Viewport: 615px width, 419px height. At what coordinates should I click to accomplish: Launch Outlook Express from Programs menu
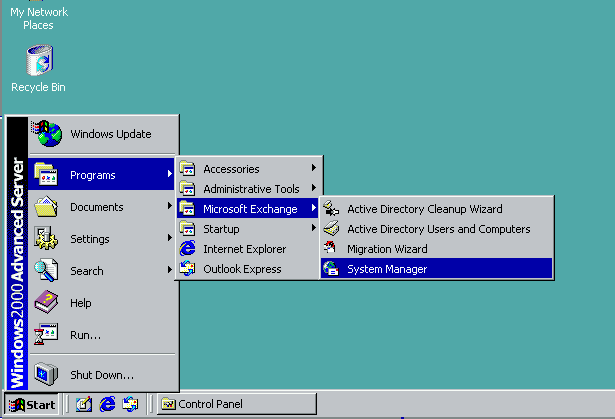click(x=247, y=269)
